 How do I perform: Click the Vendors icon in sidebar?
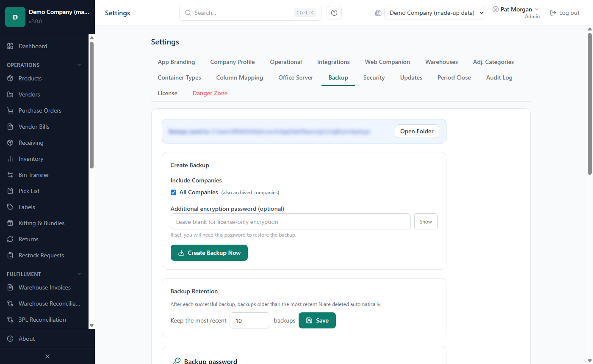click(10, 94)
